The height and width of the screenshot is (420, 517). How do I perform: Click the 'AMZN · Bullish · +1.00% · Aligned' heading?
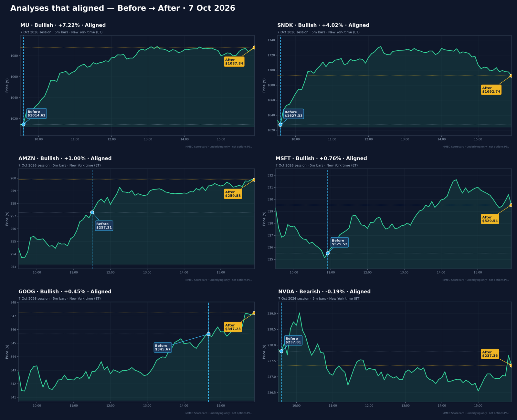tap(65, 159)
